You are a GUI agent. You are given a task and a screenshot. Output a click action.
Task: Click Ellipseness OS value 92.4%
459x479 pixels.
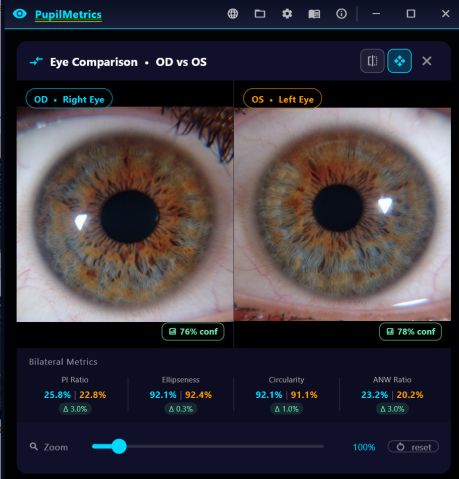coord(198,395)
